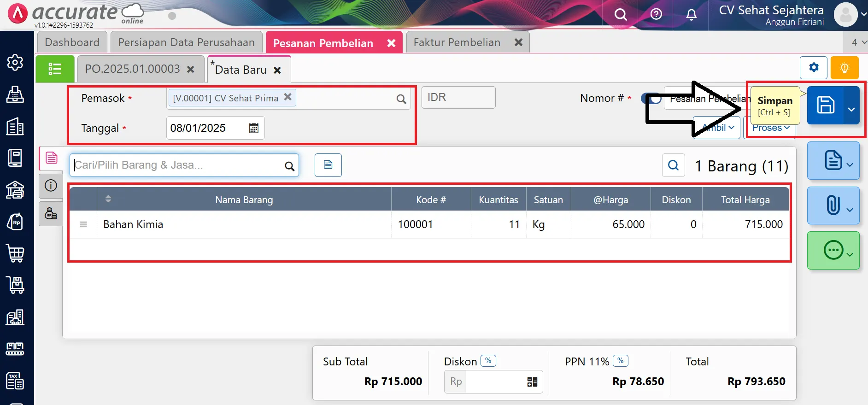Image resolution: width=868 pixels, height=405 pixels.
Task: Open the Proses dropdown
Action: [x=770, y=128]
